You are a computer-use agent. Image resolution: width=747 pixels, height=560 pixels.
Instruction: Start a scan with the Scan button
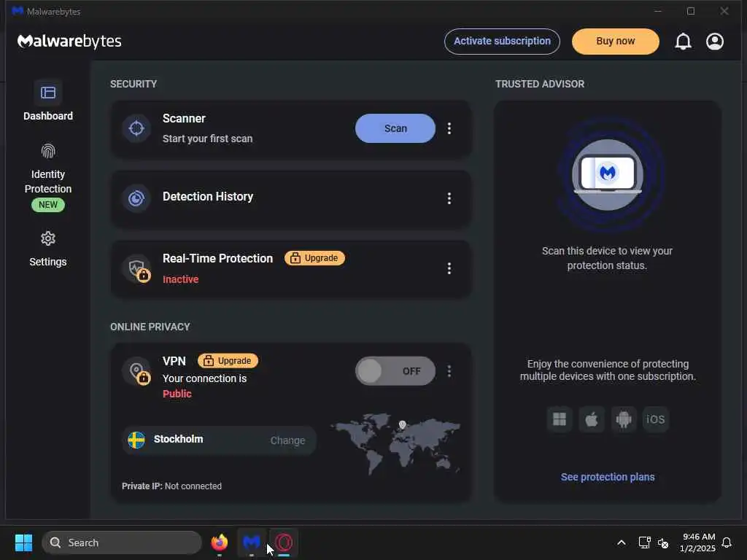(395, 128)
